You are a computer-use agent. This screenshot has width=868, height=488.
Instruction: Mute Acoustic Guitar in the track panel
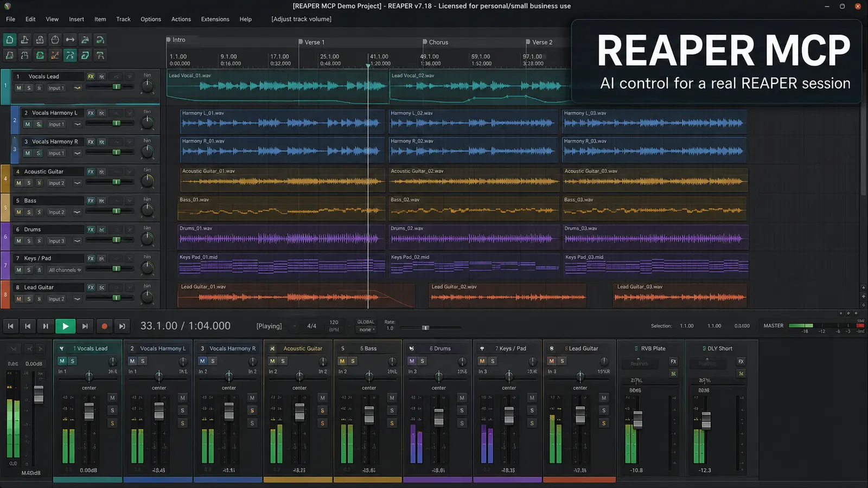pos(19,183)
